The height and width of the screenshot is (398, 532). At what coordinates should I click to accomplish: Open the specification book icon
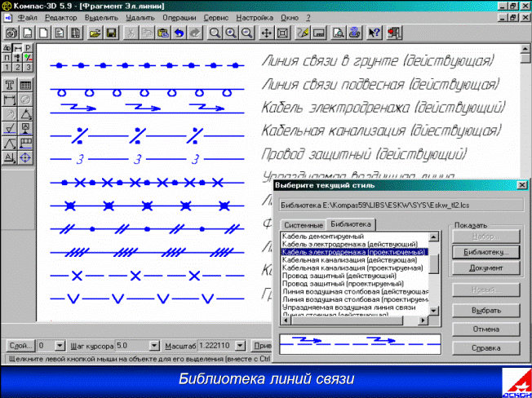[76, 33]
